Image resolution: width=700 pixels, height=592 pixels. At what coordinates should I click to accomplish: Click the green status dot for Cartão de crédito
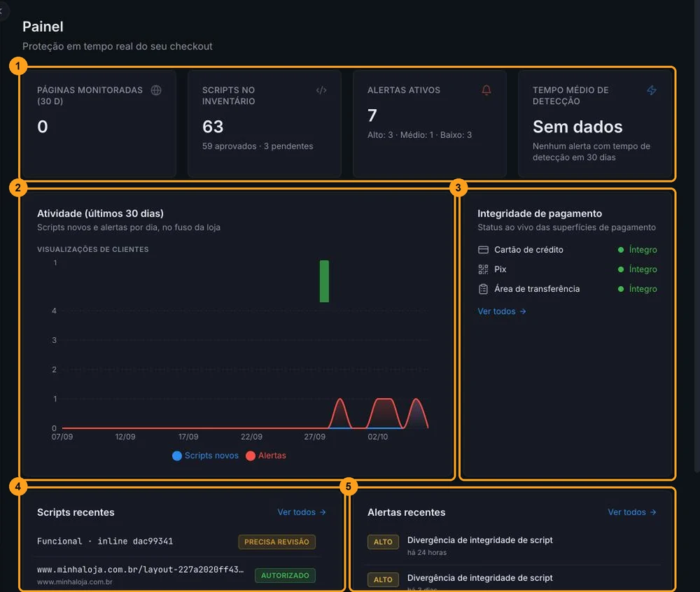[x=620, y=250]
